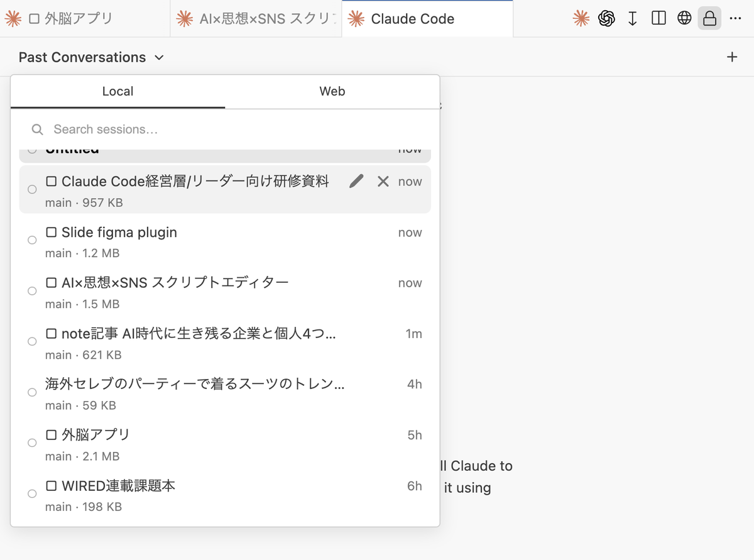Switch to AI×思想×SNS スクリ editor tab
This screenshot has height=560, width=754.
pyautogui.click(x=256, y=19)
